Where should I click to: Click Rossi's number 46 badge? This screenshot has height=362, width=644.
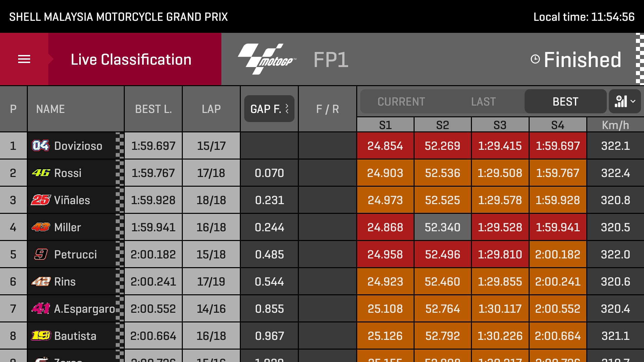click(x=41, y=173)
